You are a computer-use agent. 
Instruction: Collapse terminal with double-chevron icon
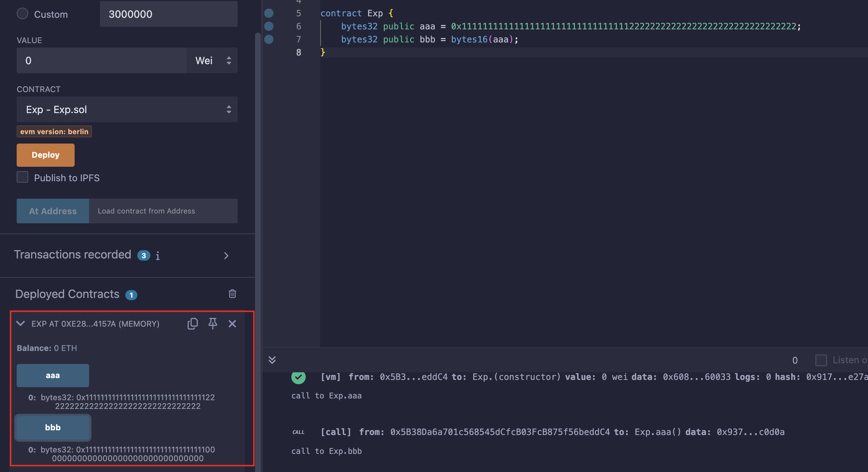point(272,360)
